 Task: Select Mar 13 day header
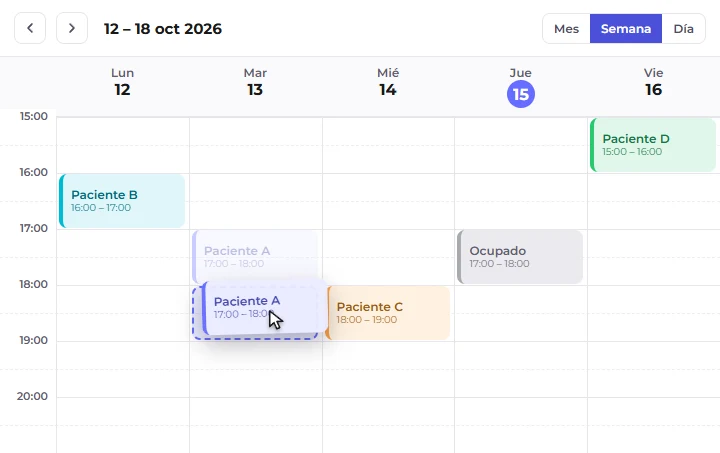[255, 83]
